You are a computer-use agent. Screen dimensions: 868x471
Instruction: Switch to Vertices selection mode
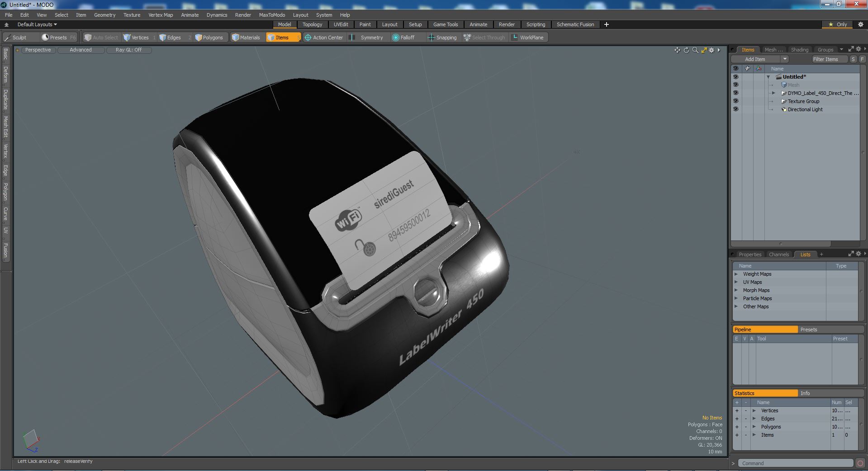point(139,38)
